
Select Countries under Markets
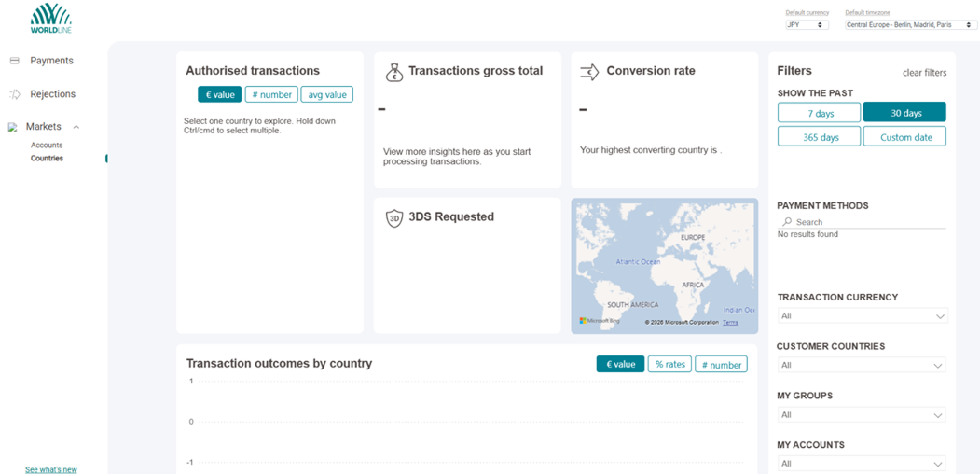tap(47, 159)
